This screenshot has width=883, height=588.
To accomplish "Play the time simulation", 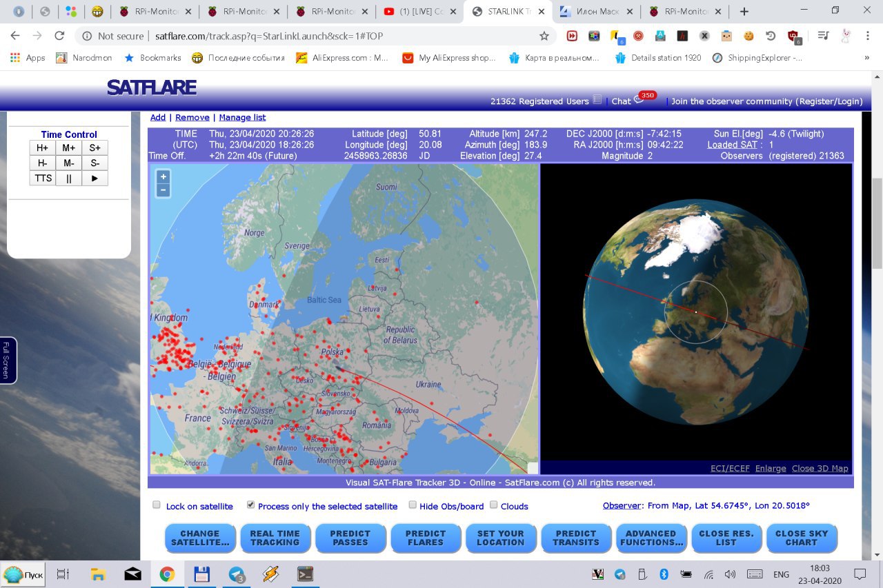I will click(95, 178).
